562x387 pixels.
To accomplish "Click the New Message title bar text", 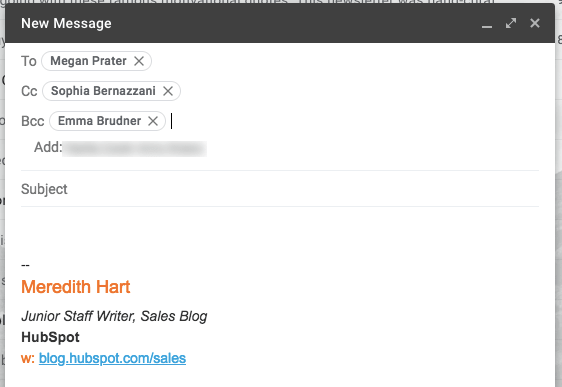I will [x=66, y=24].
